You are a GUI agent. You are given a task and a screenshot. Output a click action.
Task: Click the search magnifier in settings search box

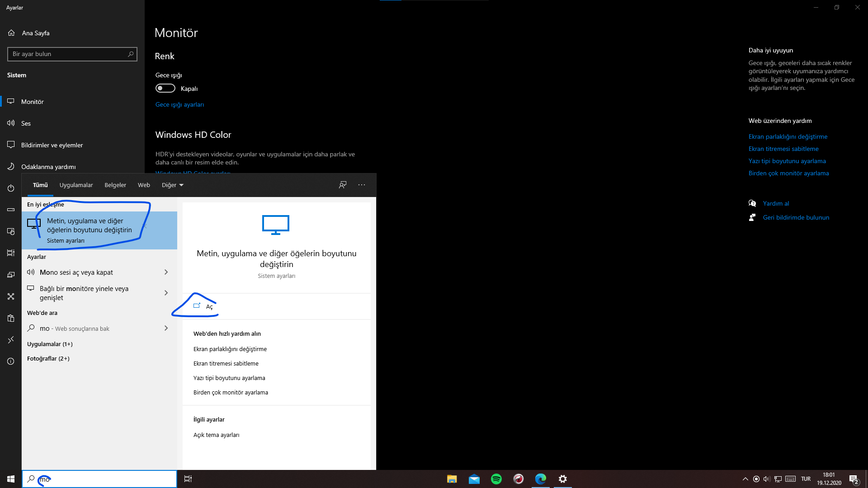pyautogui.click(x=131, y=54)
